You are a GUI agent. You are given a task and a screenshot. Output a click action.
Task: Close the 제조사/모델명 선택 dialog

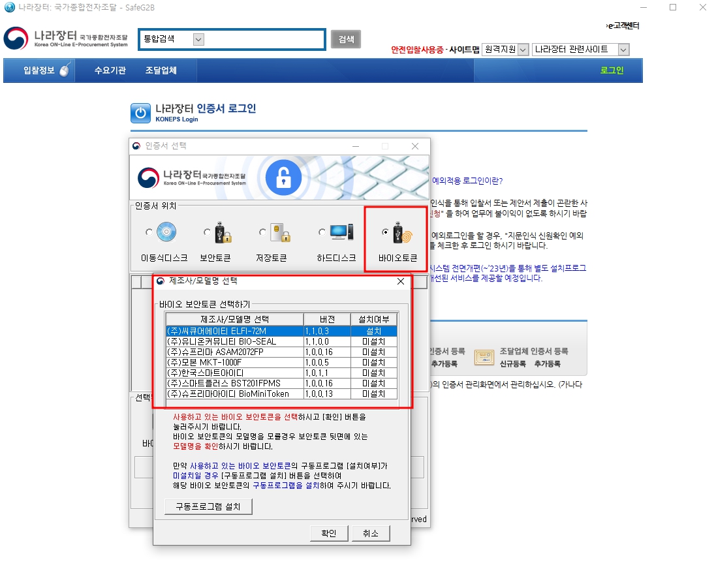pyautogui.click(x=401, y=281)
